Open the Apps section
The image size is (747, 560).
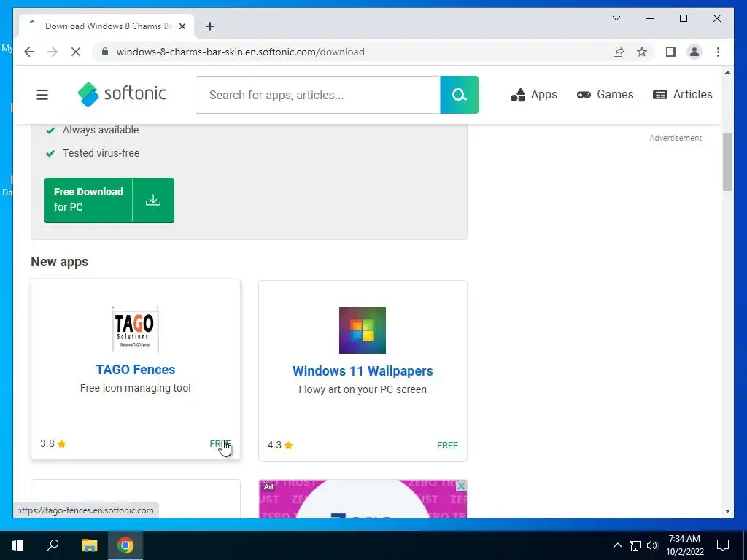point(533,95)
